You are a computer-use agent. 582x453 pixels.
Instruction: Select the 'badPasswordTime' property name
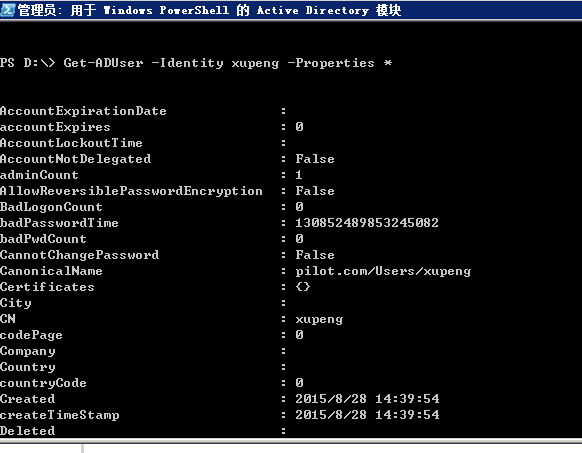[59, 223]
